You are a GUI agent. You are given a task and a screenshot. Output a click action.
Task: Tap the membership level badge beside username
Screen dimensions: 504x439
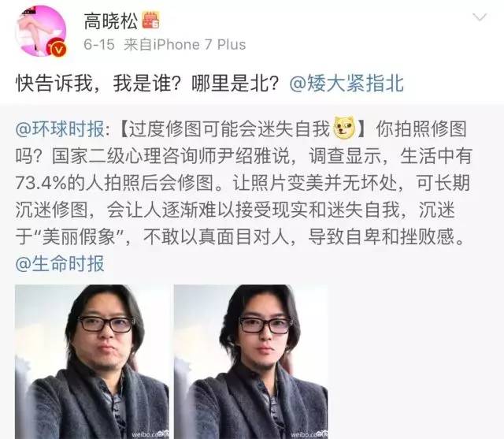pos(151,20)
